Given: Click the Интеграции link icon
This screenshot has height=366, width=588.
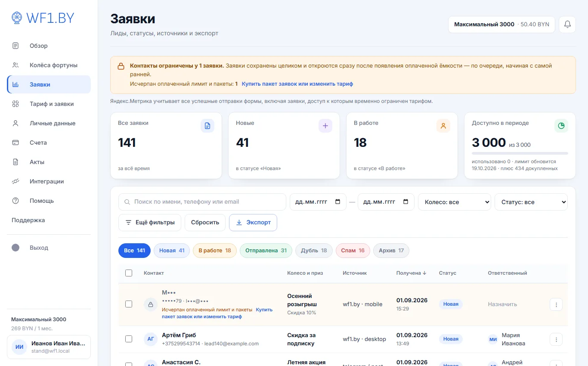Looking at the screenshot, I should tap(15, 181).
